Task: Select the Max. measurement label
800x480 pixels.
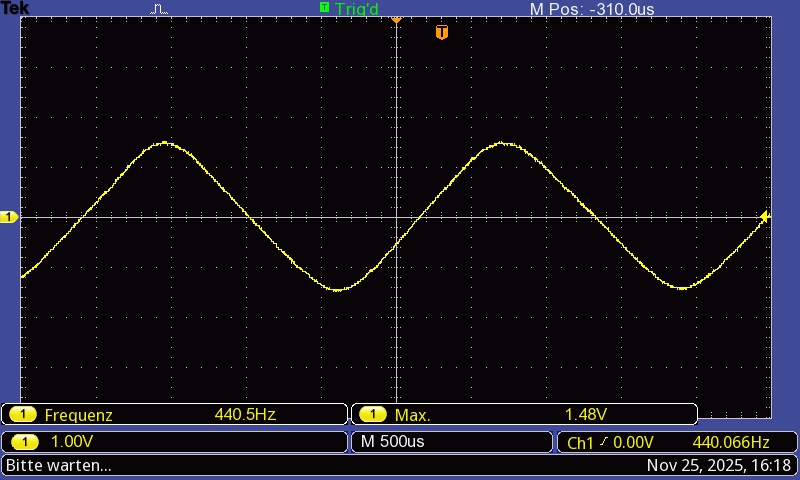Action: tap(412, 415)
